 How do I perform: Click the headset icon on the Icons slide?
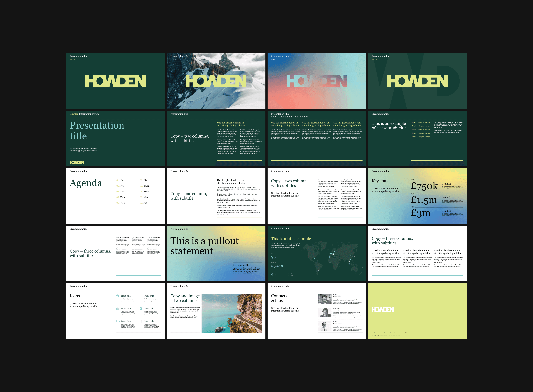coord(141,321)
